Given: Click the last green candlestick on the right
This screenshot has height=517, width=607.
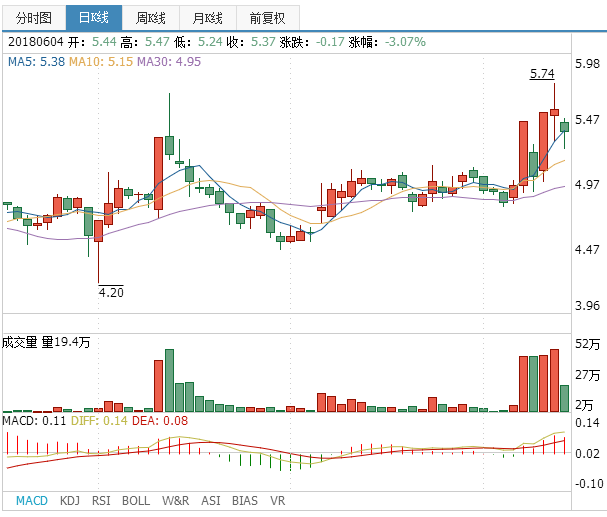Looking at the screenshot, I should (x=564, y=127).
